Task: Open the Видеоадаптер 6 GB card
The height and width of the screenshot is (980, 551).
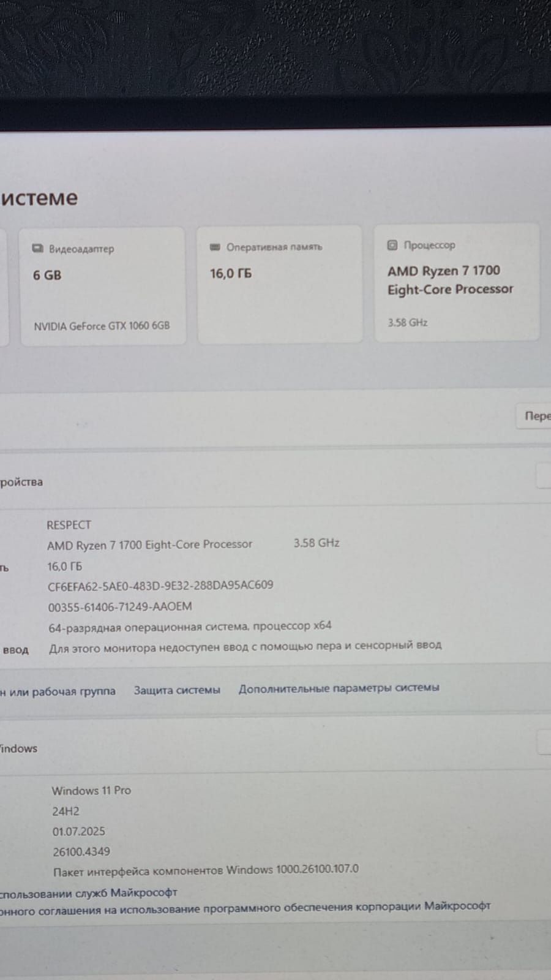Action: (102, 286)
